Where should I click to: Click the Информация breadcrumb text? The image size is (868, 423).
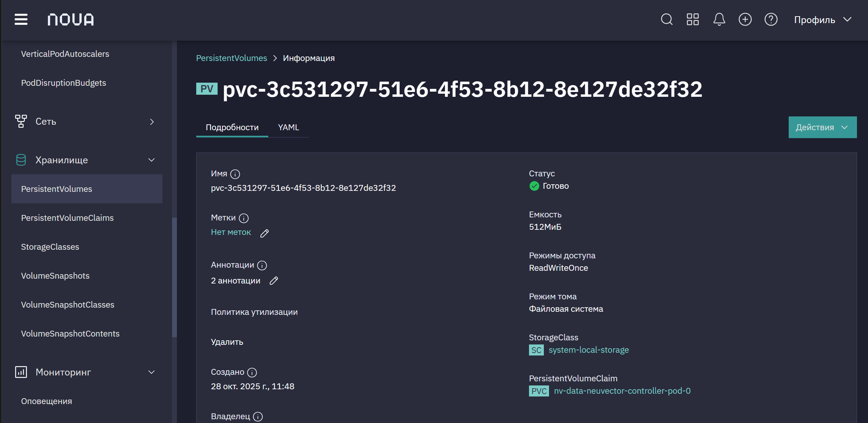pos(309,58)
